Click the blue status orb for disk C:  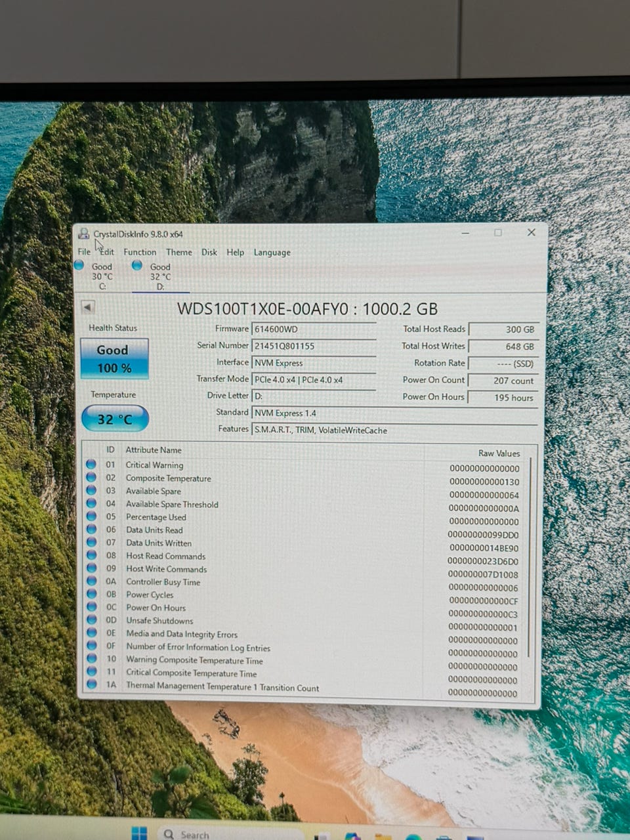(x=79, y=265)
